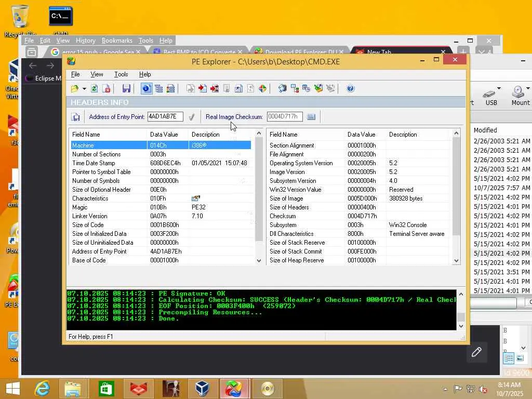The width and height of the screenshot is (532, 399).
Task: Open the VirtualBox cube taskbar icon
Action: [202, 388]
